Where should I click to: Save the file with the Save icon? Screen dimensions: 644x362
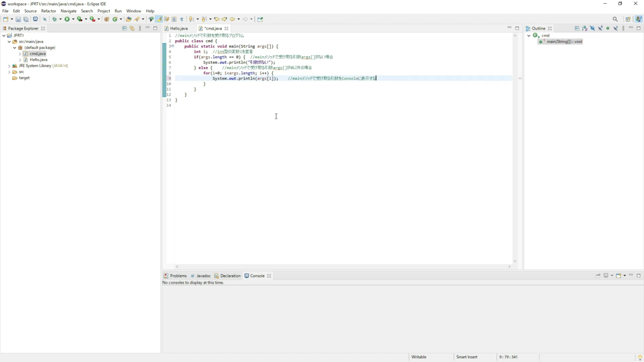pyautogui.click(x=18, y=19)
